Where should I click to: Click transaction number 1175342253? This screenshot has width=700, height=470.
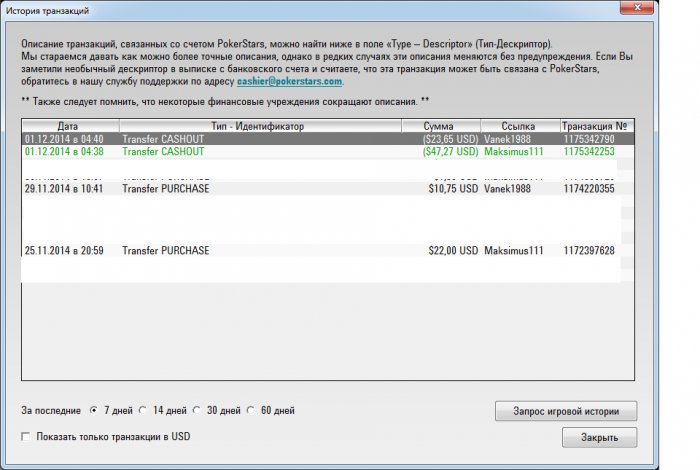point(589,151)
